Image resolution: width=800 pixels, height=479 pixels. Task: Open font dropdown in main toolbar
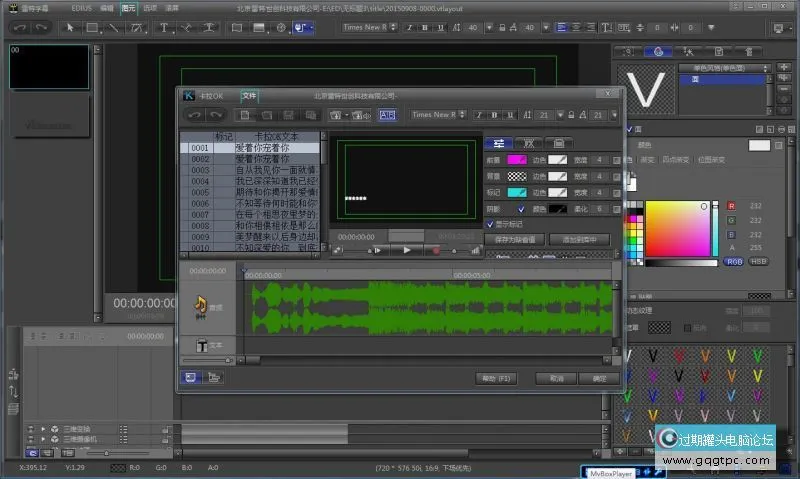[x=370, y=27]
